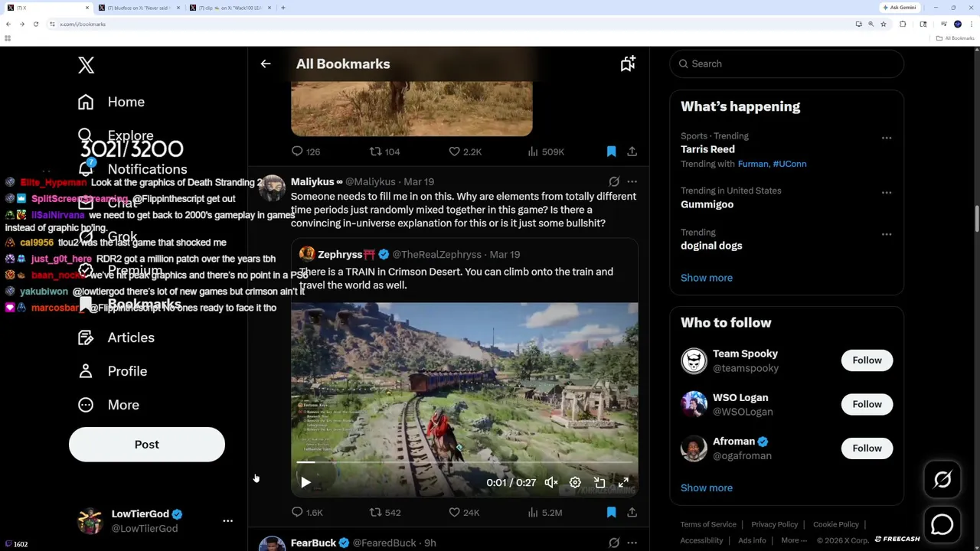Like the post with 2.2K likes
This screenshot has width=980, height=551.
click(454, 152)
